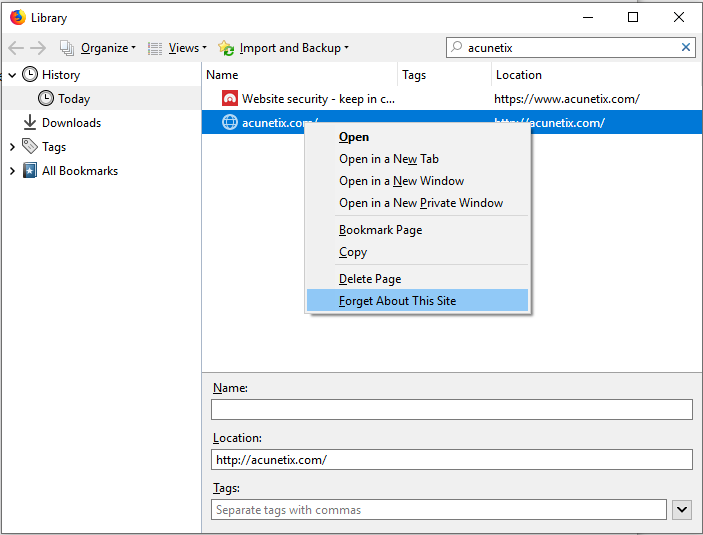Click the Downloads arrow icon

30,122
